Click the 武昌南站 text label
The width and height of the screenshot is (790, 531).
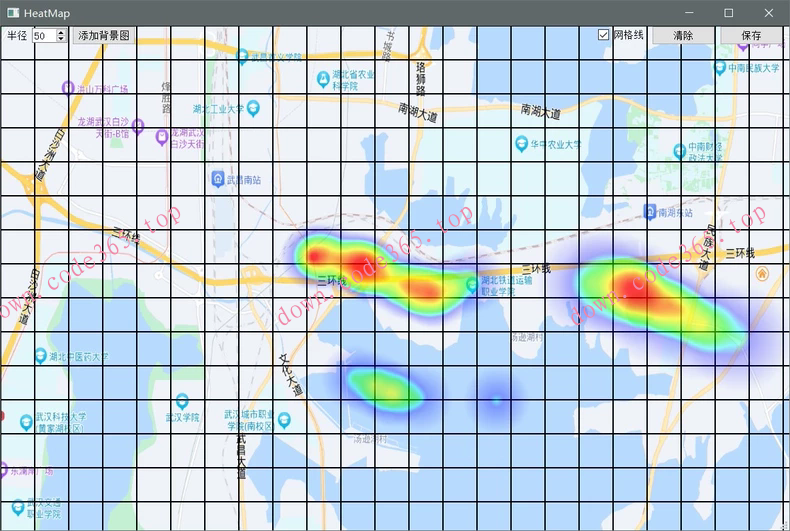[x=244, y=180]
